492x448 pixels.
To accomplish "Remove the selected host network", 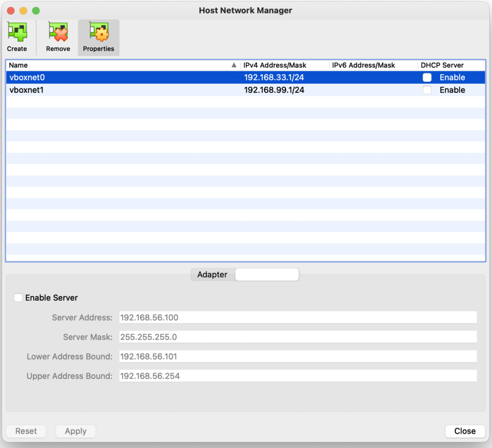I will [58, 37].
